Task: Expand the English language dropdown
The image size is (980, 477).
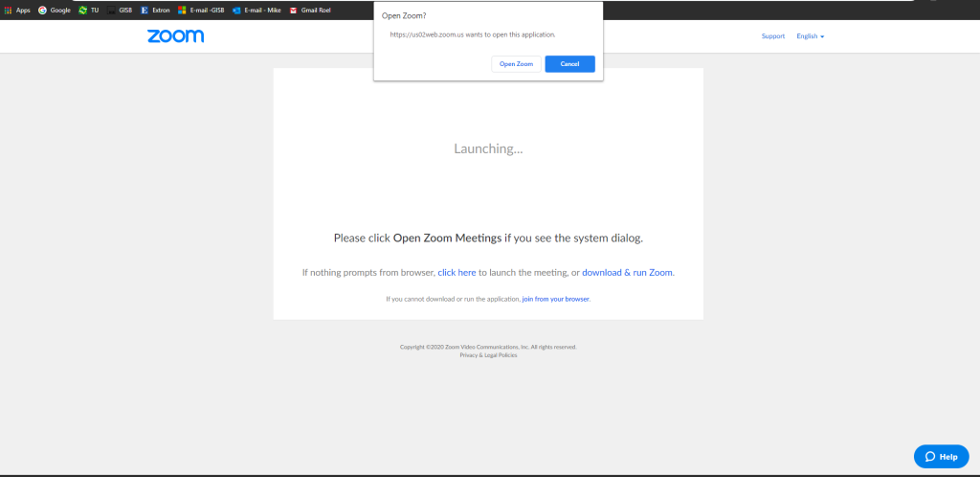Action: pyautogui.click(x=810, y=36)
